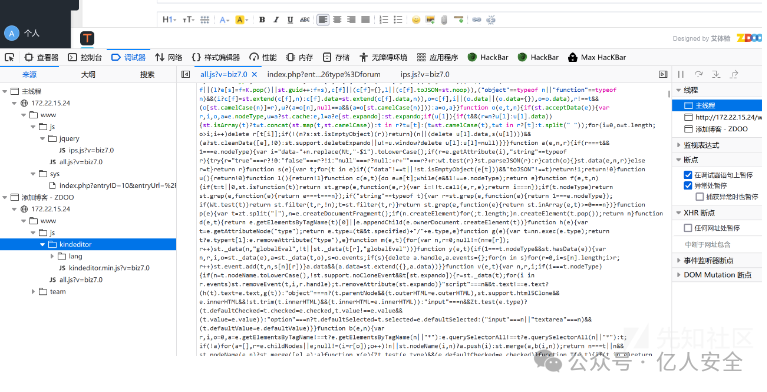767x392 pixels.
Task: Switch to the ips.js?v=biz7.0 editor tab
Action: 425,74
